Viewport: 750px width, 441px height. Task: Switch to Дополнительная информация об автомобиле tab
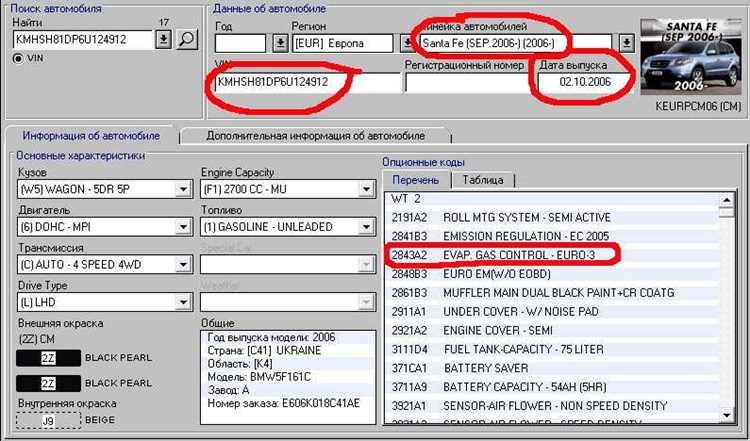(316, 135)
